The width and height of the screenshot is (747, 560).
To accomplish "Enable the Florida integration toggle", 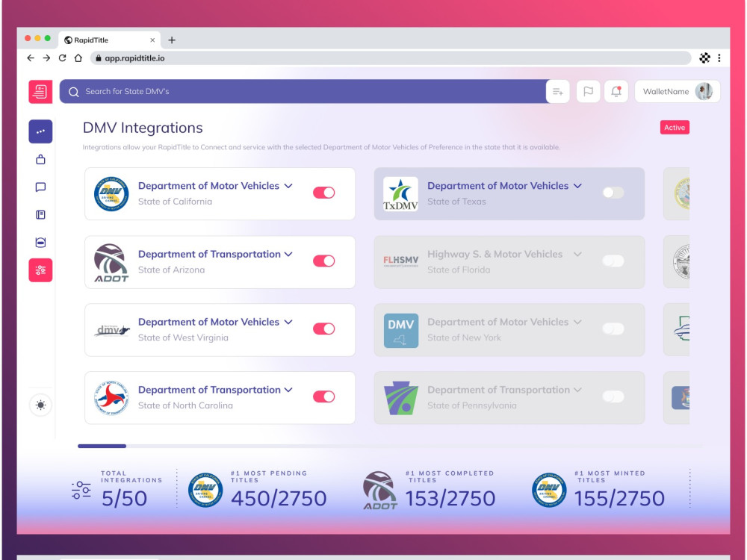I will (613, 261).
